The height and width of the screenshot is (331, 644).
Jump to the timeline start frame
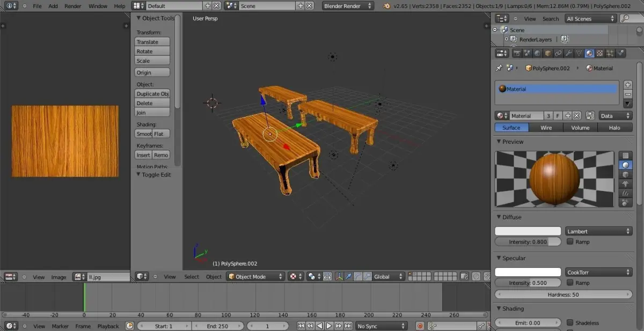coord(301,326)
